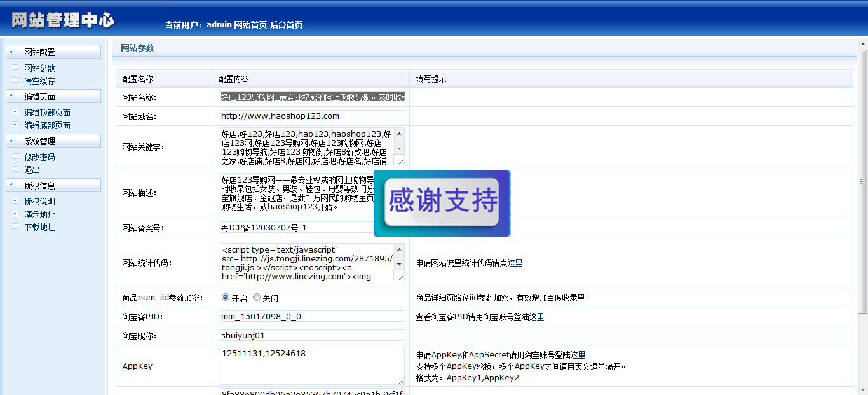Viewport: 868px width, 395px height.
Task: Click into the AppKey textarea
Action: [313, 365]
